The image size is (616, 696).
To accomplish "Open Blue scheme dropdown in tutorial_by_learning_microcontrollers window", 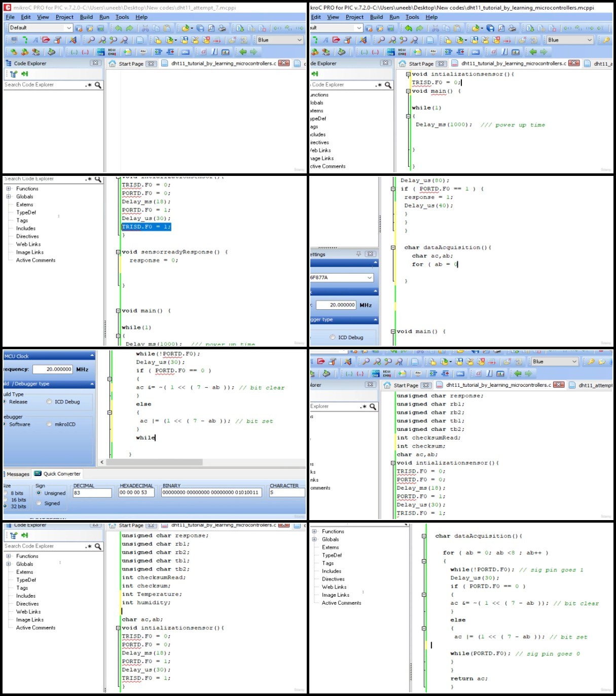I will (x=590, y=40).
